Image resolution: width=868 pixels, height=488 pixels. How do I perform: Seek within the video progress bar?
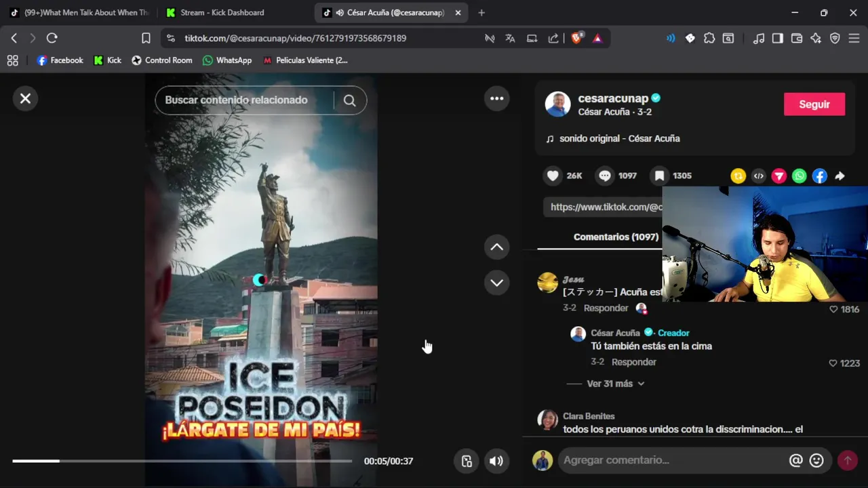tap(182, 461)
